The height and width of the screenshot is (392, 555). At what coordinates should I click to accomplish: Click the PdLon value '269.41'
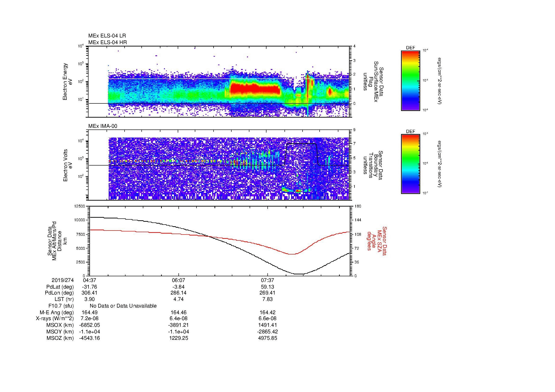267,293
